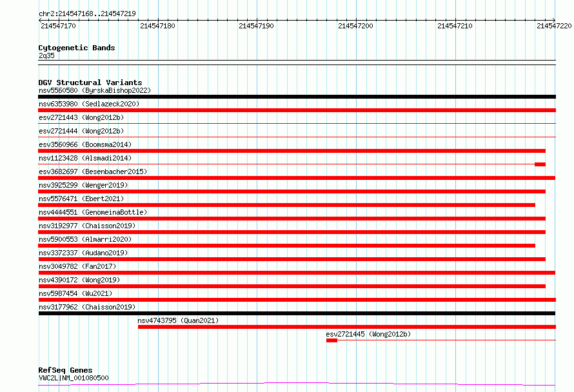Click the magenta VWC2L gene line

[297, 384]
